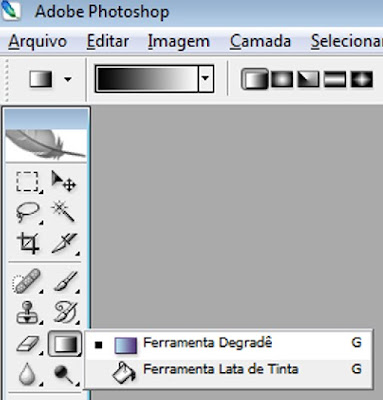383x400 pixels.
Task: Pick the Magic Wand tool
Action: click(x=63, y=211)
